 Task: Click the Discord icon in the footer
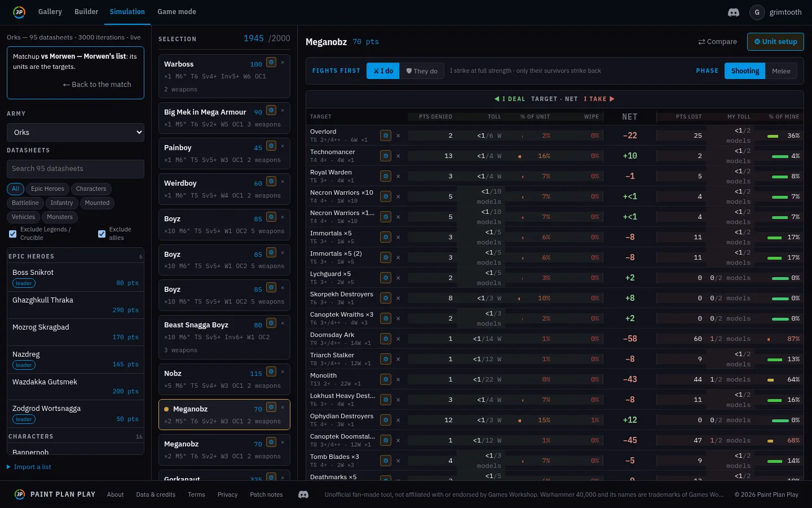tap(303, 494)
